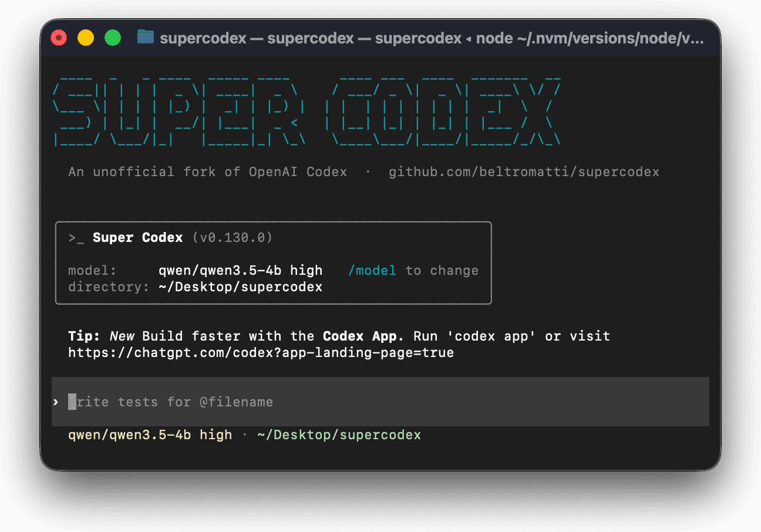Click the 'Super Codex' title in box

pyautogui.click(x=137, y=238)
